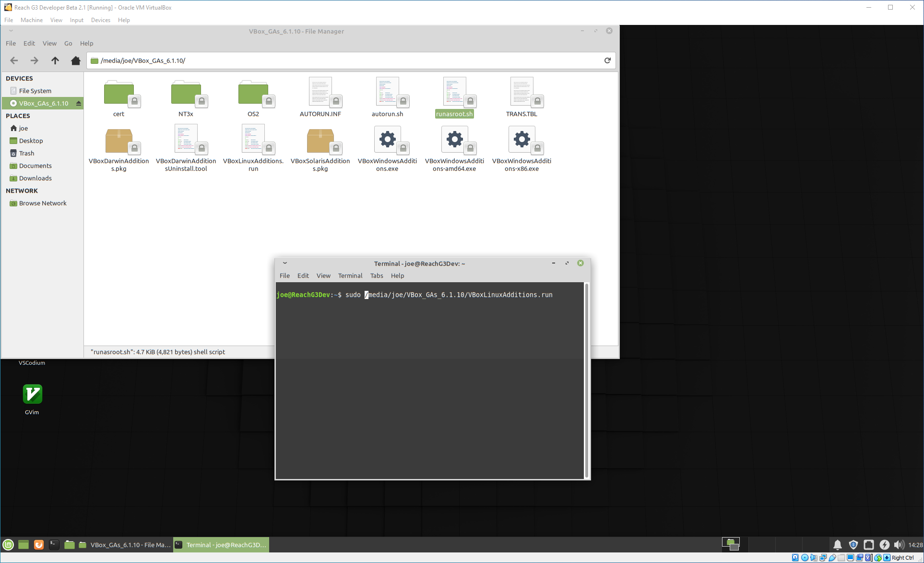
Task: Switch to Terminal taskbar button
Action: pos(221,545)
